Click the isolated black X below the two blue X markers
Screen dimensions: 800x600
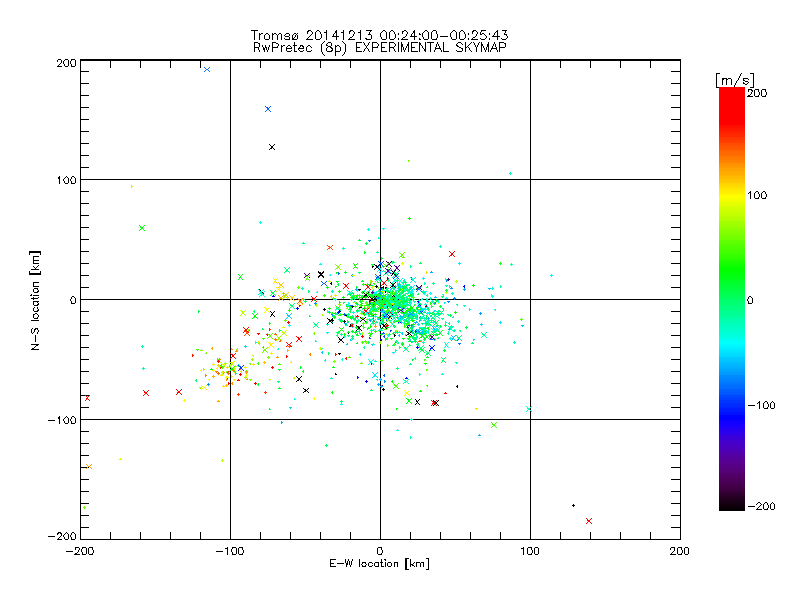point(272,147)
